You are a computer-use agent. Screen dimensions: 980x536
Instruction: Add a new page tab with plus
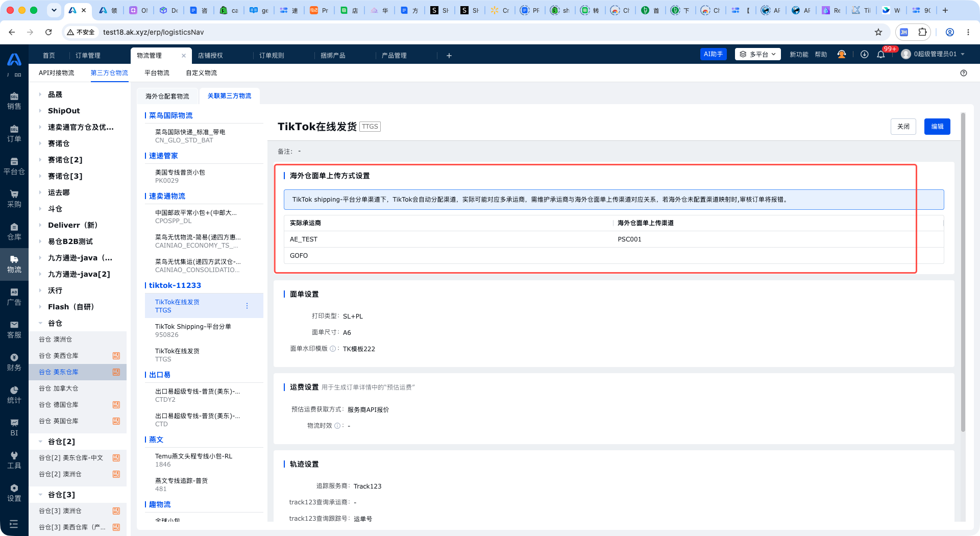click(449, 56)
